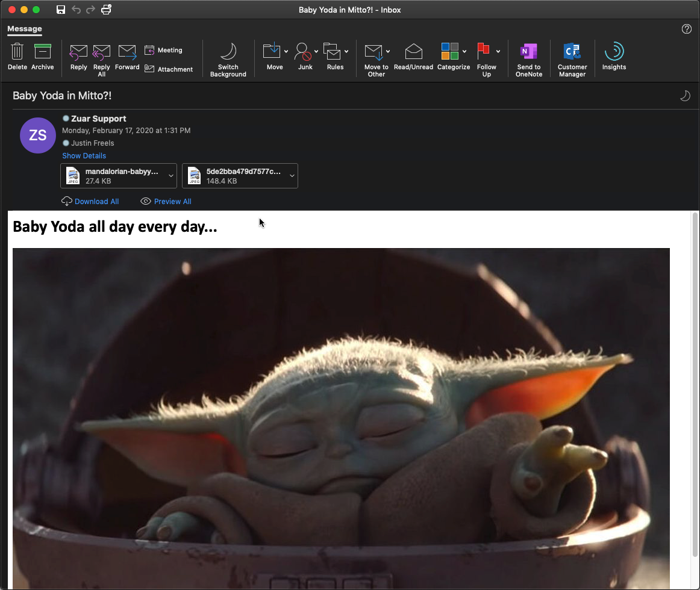Expand the Rules dropdown arrow

pyautogui.click(x=346, y=51)
